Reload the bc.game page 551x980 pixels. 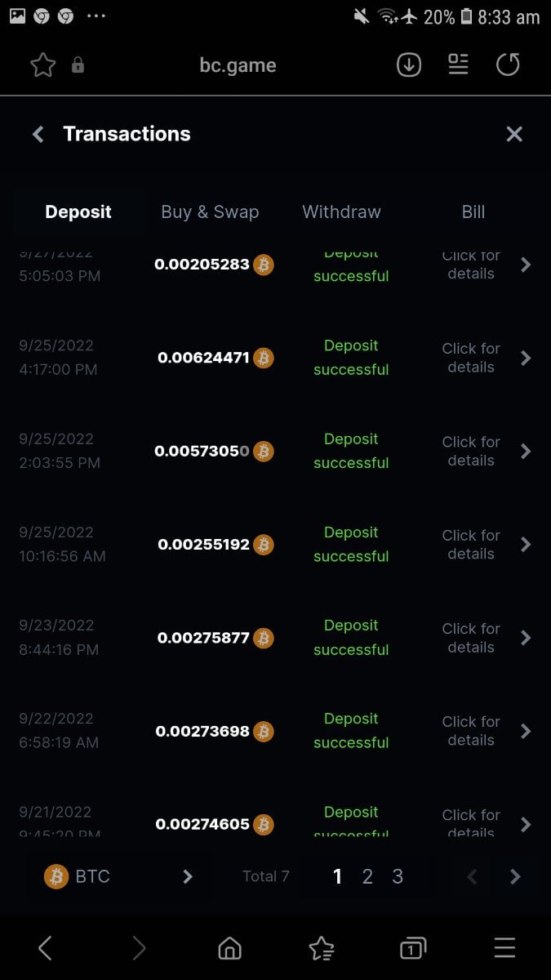point(508,65)
